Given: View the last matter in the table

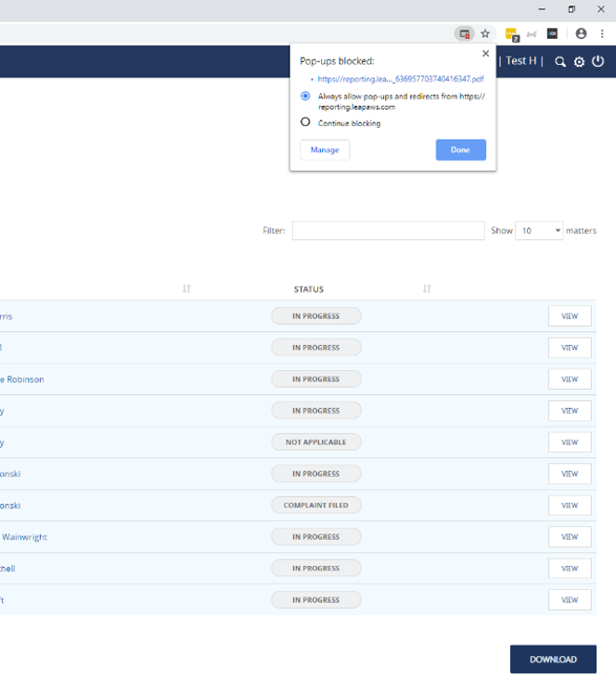Looking at the screenshot, I should click(570, 600).
